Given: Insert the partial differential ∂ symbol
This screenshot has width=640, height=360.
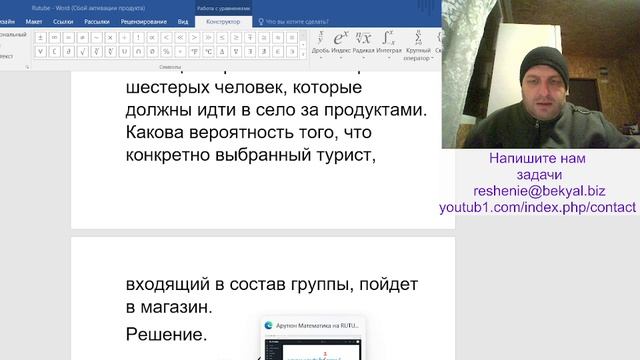Looking at the screenshot, I should [x=69, y=52].
